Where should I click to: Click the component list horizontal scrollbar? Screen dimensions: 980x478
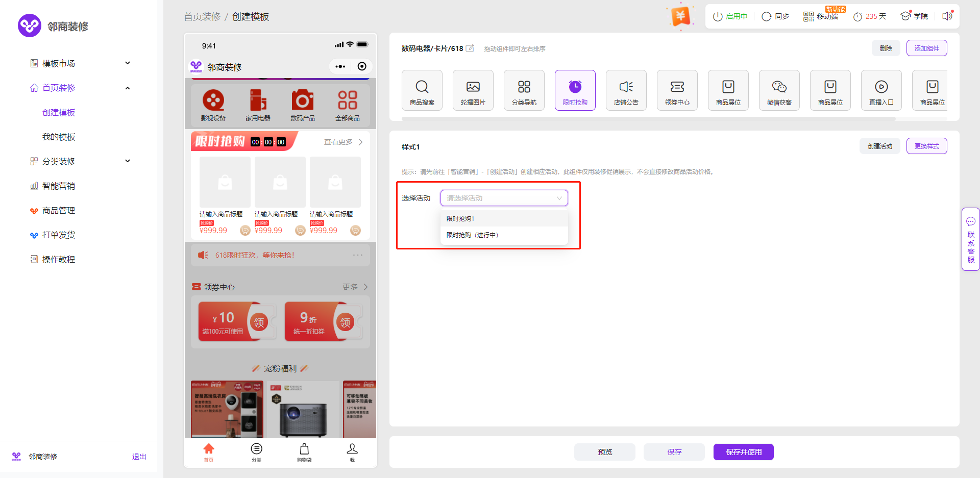648,119
